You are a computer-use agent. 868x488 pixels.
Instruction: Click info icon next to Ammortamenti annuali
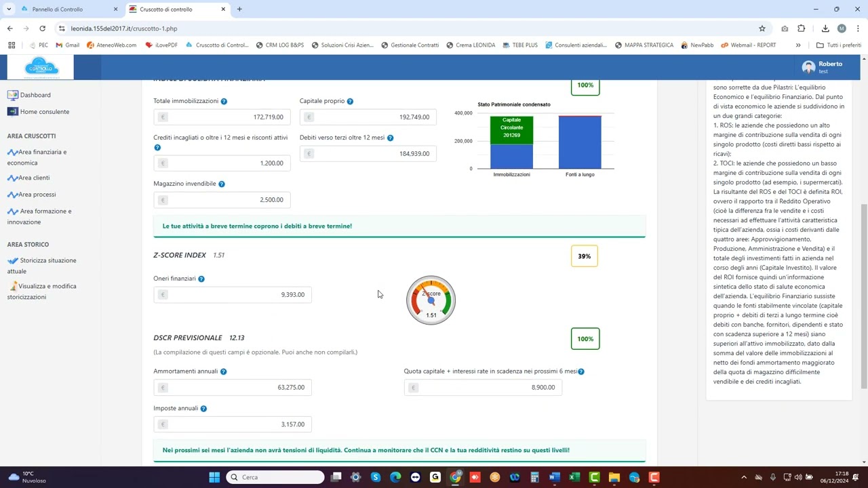223,372
